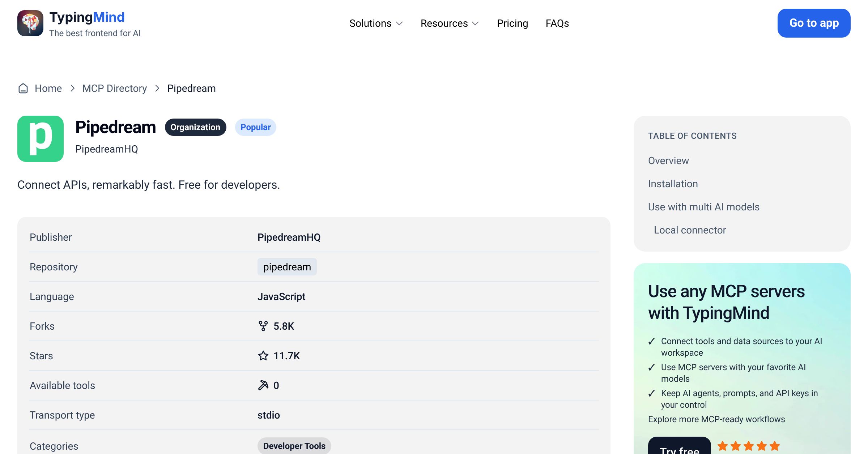Click the 5.8K forks count
The width and height of the screenshot is (868, 454).
[284, 326]
